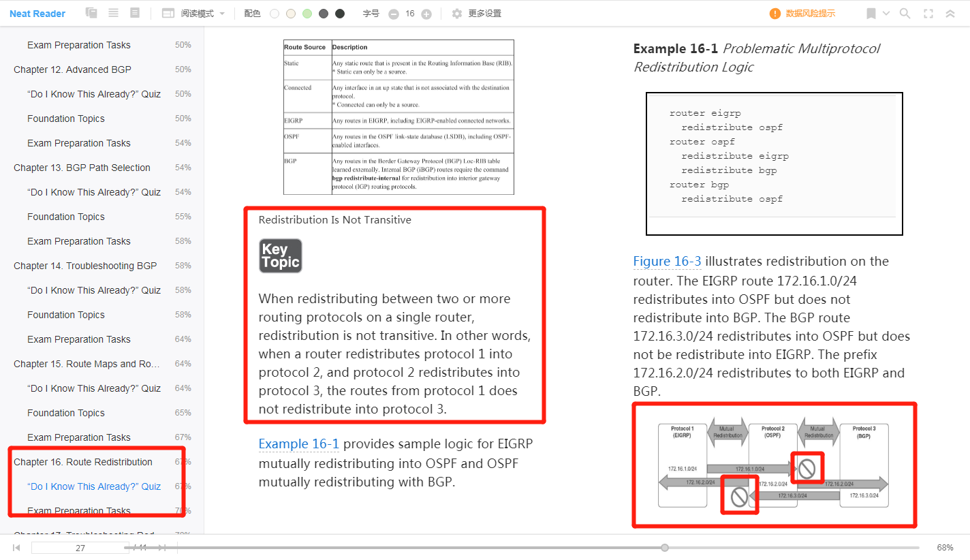Click the page number input field showing 27
The width and height of the screenshot is (970, 560).
80,548
